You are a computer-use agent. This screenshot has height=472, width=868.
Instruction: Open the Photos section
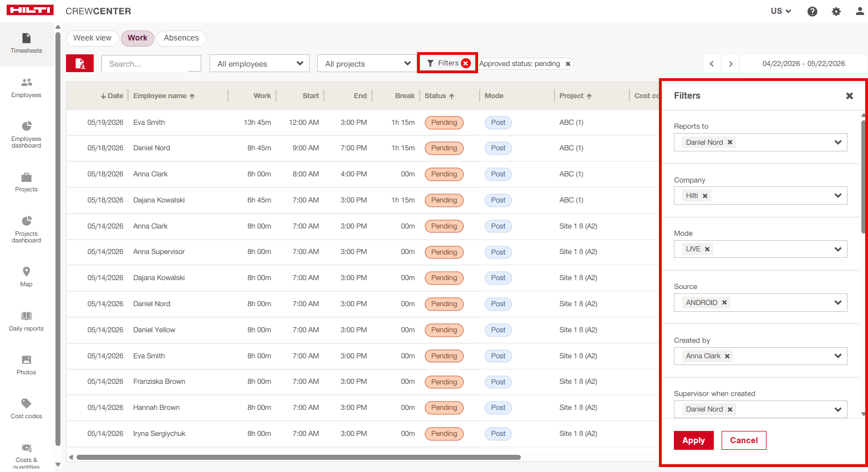point(27,365)
